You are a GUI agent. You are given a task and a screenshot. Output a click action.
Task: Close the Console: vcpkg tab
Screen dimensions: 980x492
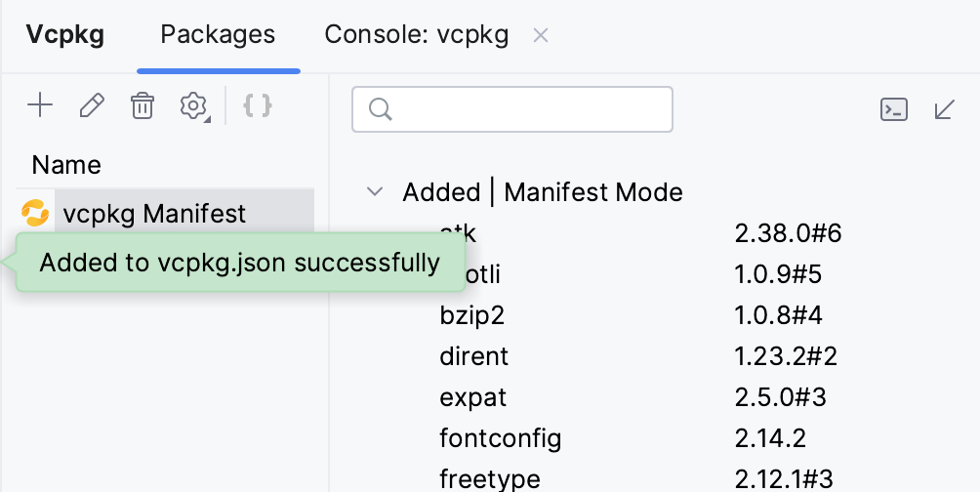(541, 36)
